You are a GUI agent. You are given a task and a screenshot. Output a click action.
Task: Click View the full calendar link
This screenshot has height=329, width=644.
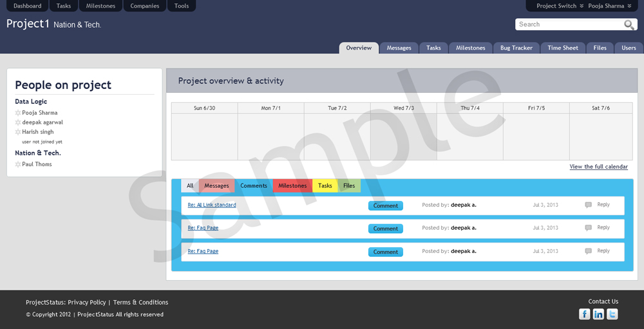pos(598,167)
